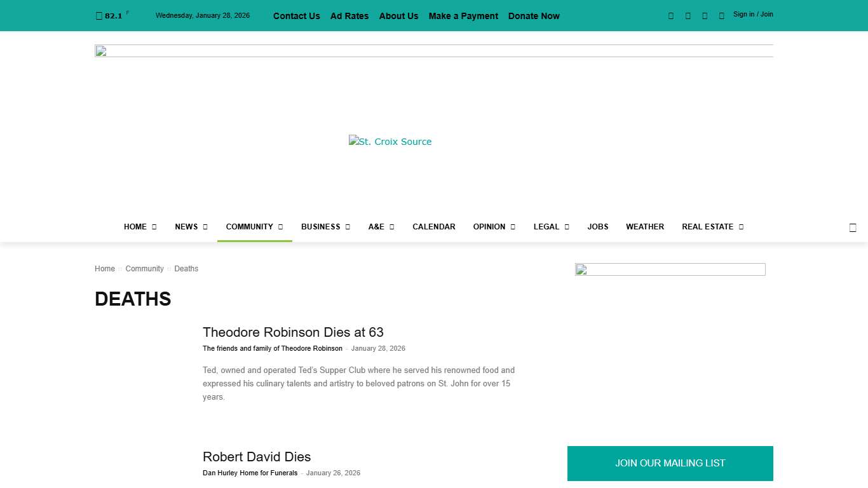Open the Theodore Robinson Dies at 63 article

293,332
